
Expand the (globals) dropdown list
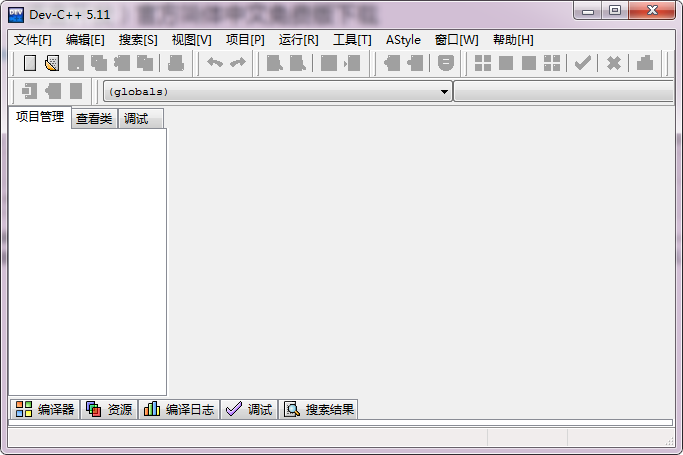click(x=445, y=92)
